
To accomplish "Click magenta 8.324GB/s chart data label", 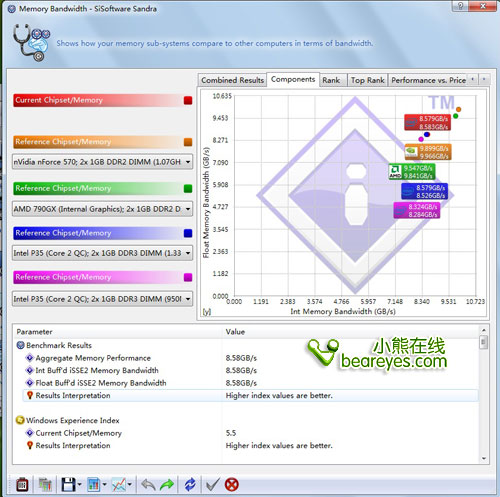I will [x=417, y=210].
